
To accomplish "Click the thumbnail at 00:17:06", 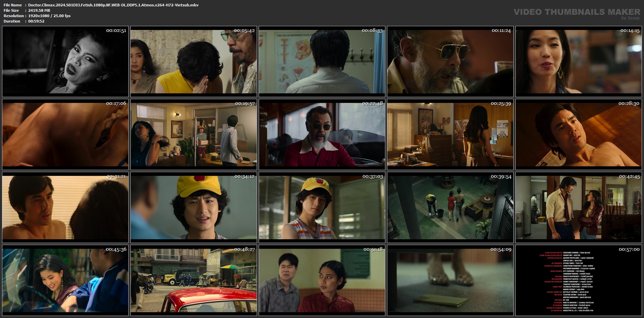I will [65, 134].
